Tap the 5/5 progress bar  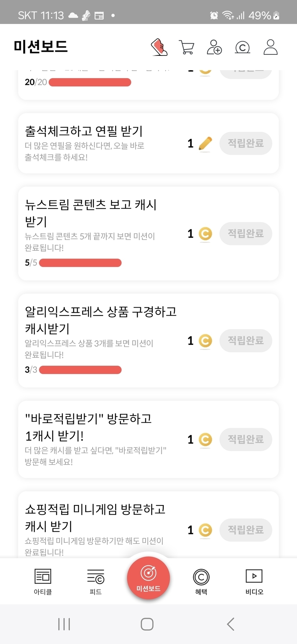[80, 263]
